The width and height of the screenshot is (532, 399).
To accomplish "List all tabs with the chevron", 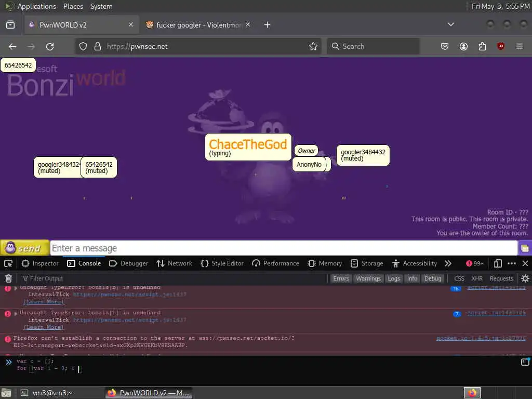I will pos(451,24).
